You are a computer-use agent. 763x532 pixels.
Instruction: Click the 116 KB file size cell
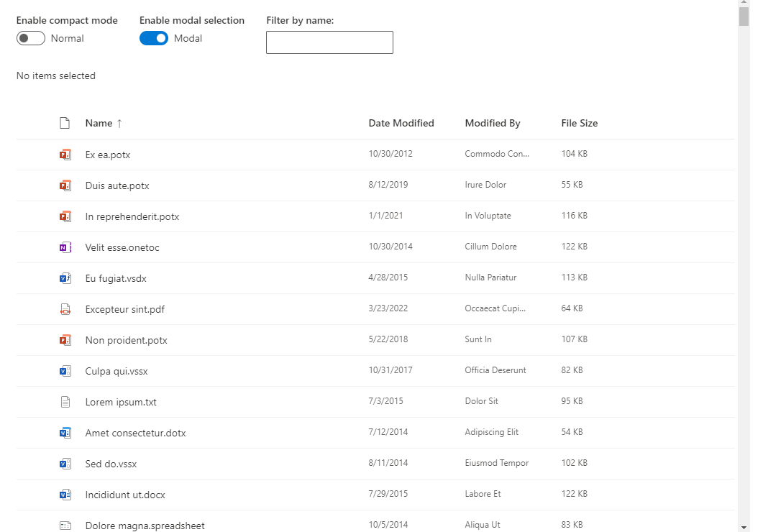[574, 216]
